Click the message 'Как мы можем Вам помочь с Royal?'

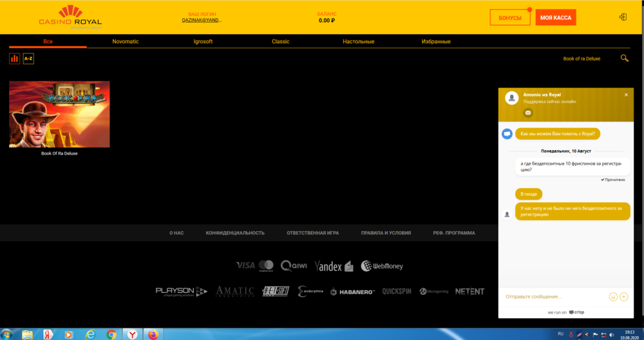coord(557,133)
